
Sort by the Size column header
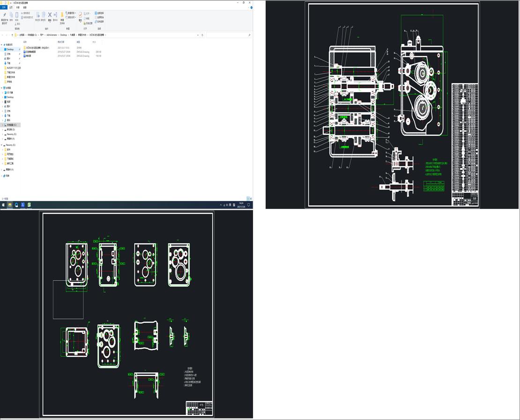pyautogui.click(x=94, y=42)
